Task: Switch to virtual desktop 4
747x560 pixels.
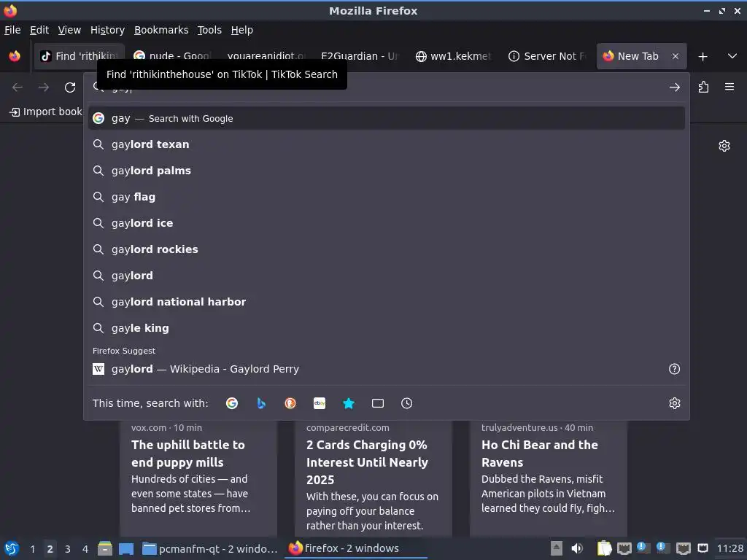Action: (85, 549)
